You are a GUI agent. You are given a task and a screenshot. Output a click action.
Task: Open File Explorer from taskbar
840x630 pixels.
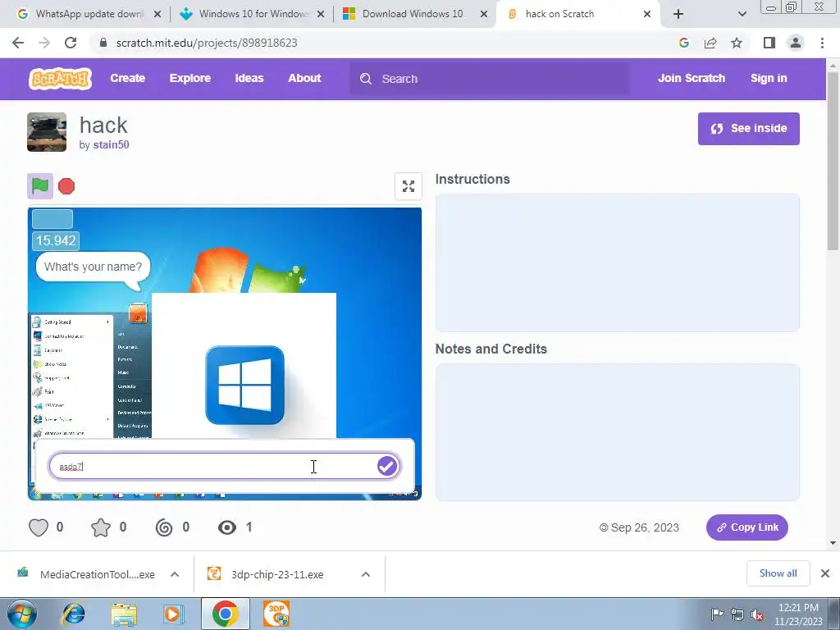point(124,614)
